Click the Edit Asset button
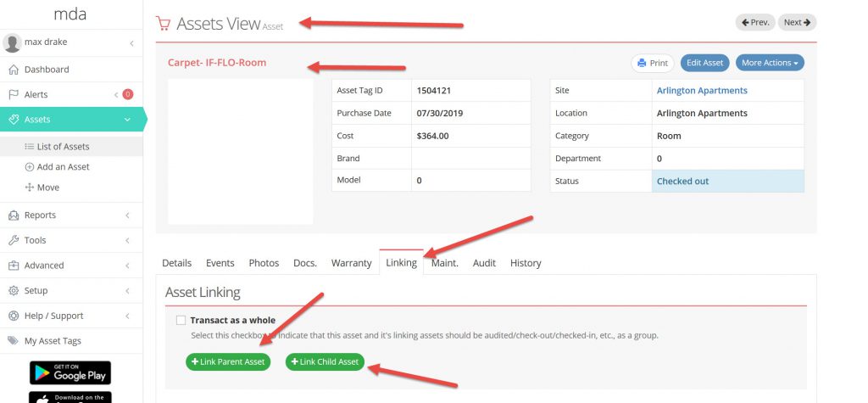The width and height of the screenshot is (868, 403). pyautogui.click(x=704, y=63)
